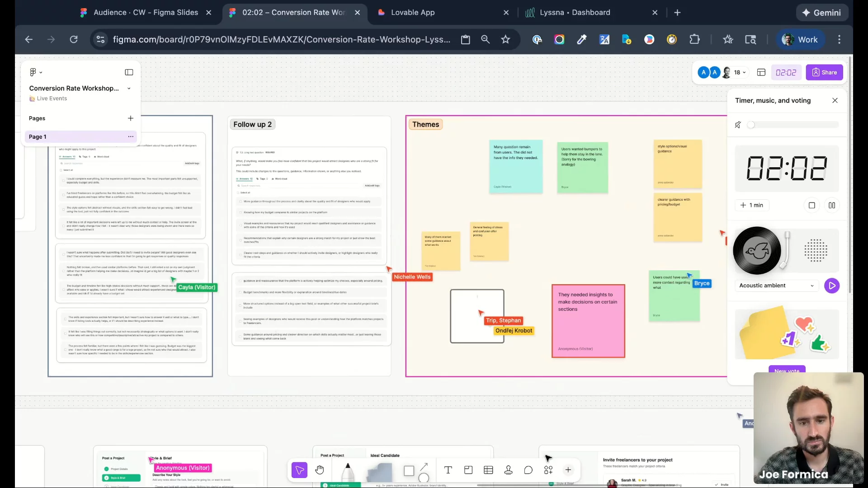Adjust the music volume slider
The height and width of the screenshot is (488, 868).
click(x=794, y=125)
